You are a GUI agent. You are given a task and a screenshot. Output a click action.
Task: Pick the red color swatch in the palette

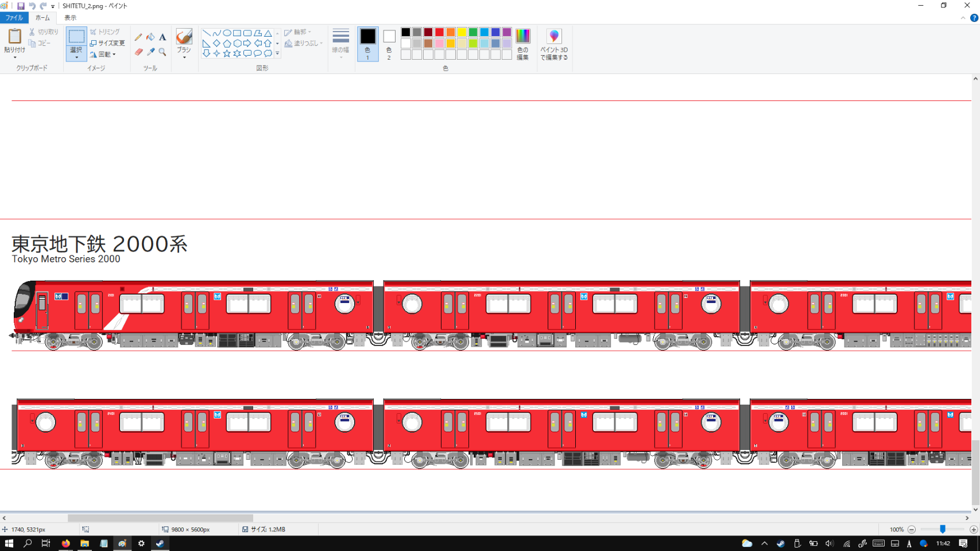(x=439, y=32)
